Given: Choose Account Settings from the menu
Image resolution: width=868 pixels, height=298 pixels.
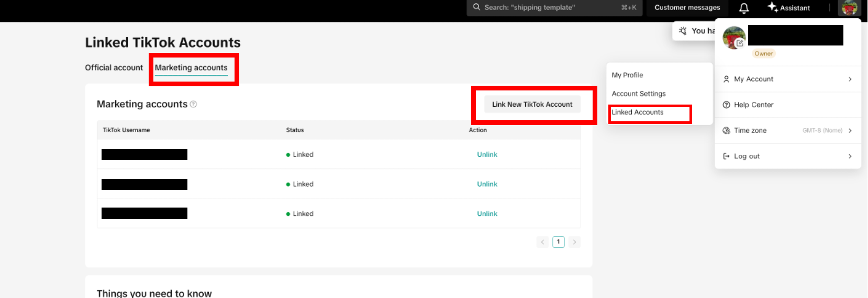Looking at the screenshot, I should pyautogui.click(x=639, y=94).
